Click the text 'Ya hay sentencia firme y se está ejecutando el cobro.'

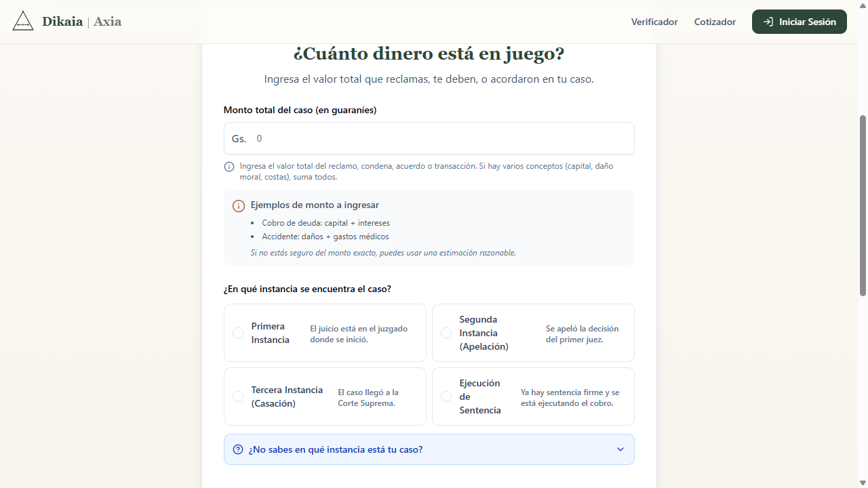(x=570, y=397)
